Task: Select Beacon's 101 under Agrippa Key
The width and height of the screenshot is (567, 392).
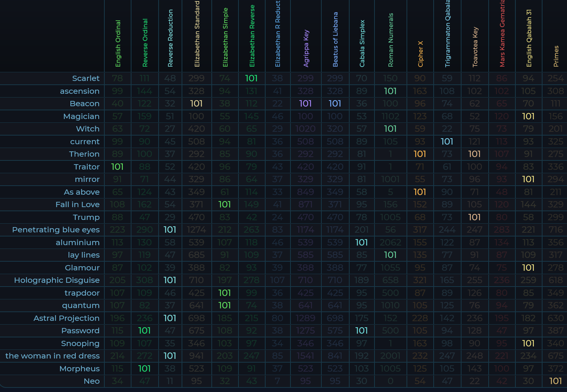Action: point(305,104)
